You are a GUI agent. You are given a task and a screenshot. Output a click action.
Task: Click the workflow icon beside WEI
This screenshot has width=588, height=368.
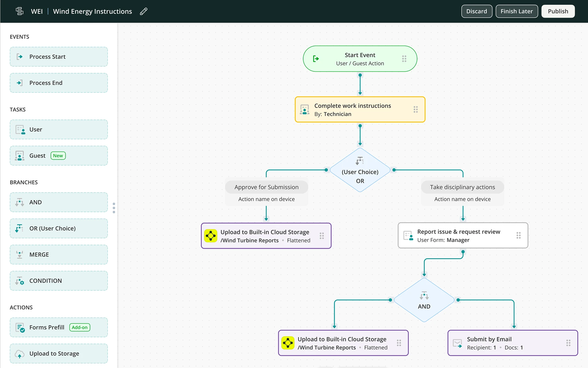20,11
